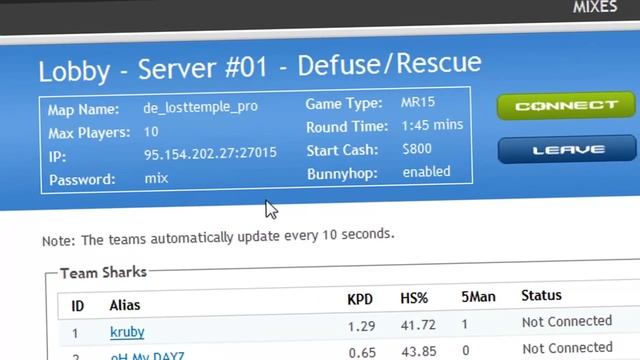This screenshot has height=360, width=640.
Task: Click the HS% value 43.85
Action: tap(419, 351)
